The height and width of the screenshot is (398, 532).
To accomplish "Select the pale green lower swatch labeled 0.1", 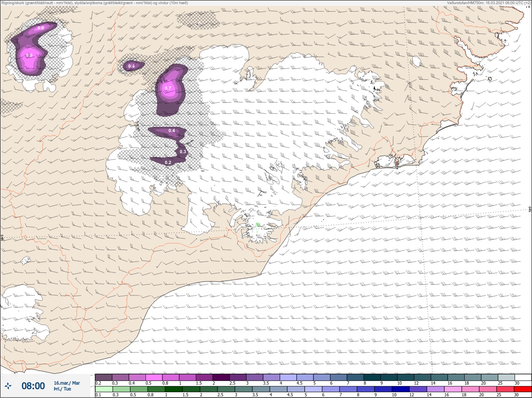I will coord(103,389).
